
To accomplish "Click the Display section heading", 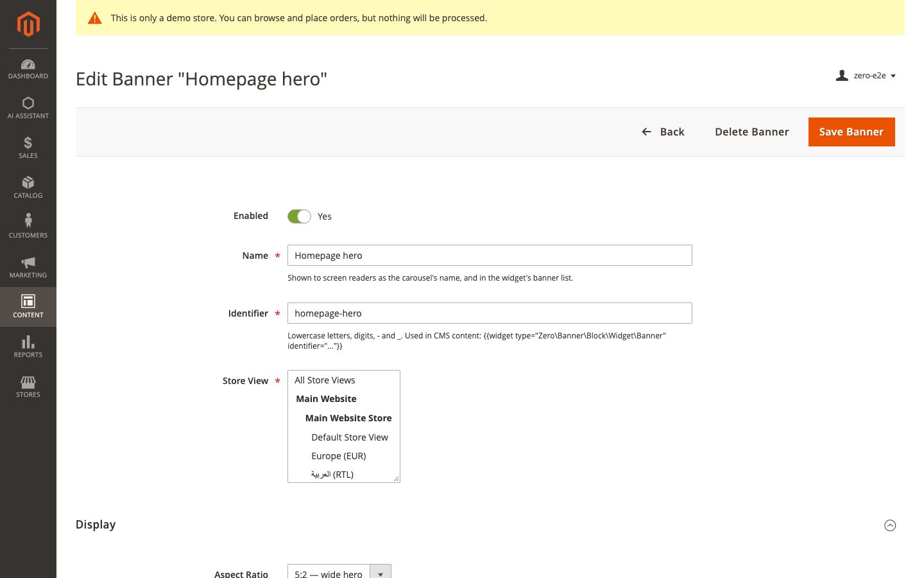I will [96, 525].
